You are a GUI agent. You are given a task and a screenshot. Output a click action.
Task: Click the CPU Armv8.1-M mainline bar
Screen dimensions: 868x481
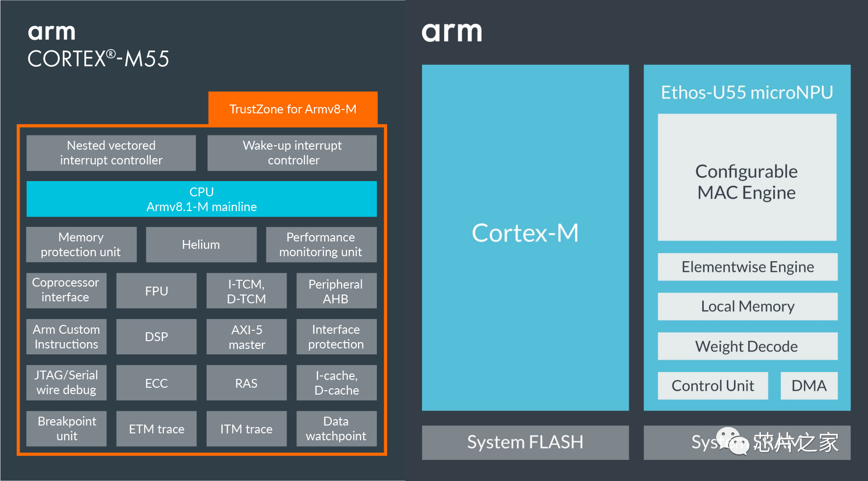click(x=202, y=199)
